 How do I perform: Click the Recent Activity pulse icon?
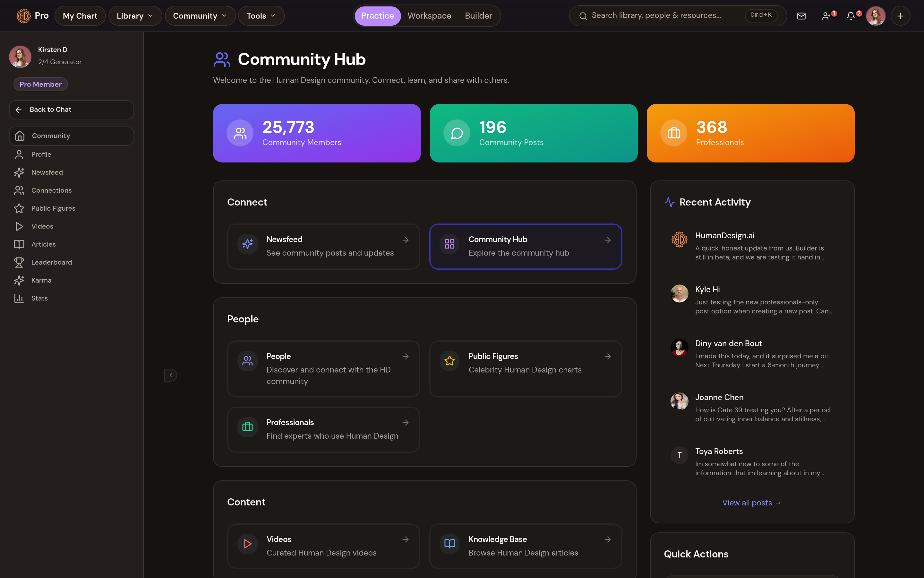click(669, 202)
